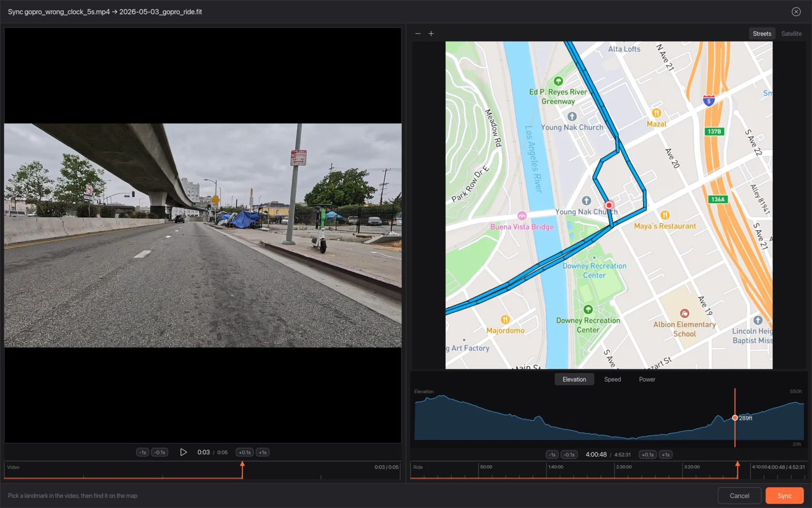The width and height of the screenshot is (812, 508).
Task: Step ride time back one second
Action: click(x=552, y=455)
